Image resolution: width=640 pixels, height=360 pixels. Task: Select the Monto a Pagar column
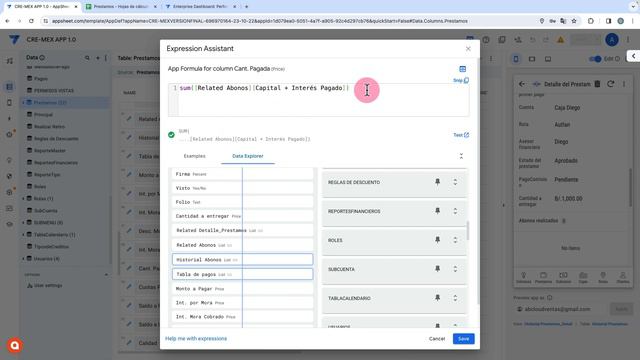pos(242,289)
